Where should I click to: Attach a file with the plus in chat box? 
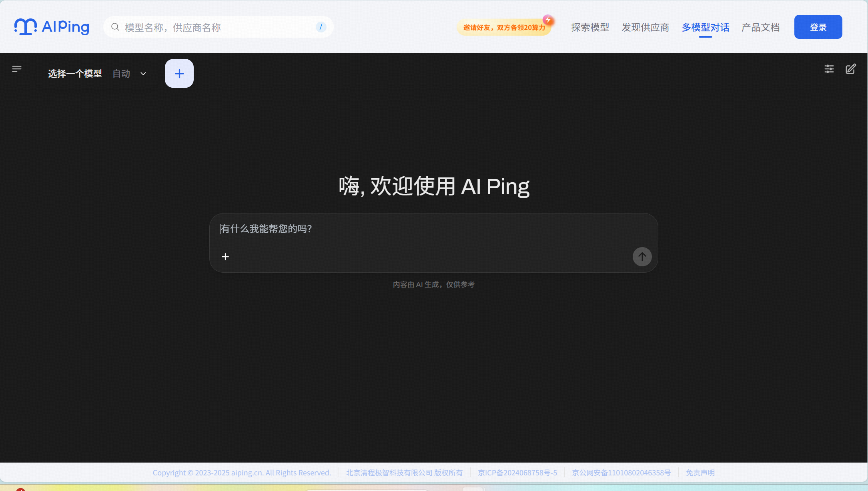click(x=225, y=257)
